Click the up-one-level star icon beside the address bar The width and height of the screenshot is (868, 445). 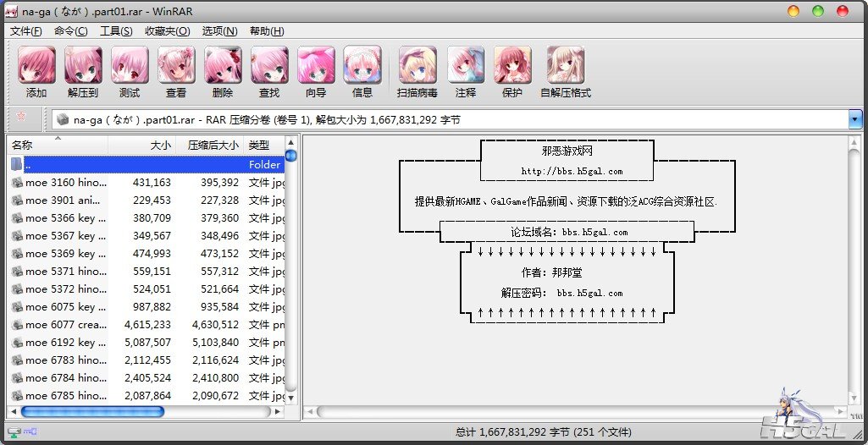coord(21,116)
